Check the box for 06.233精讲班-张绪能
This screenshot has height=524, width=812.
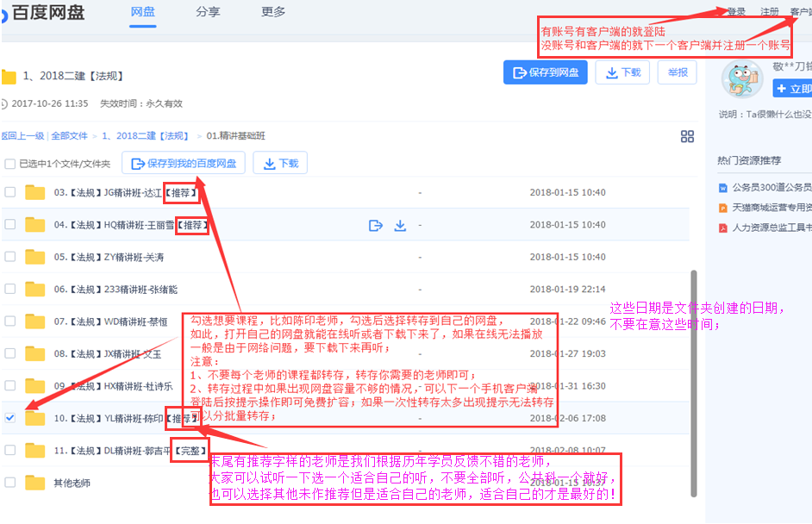pyautogui.click(x=9, y=289)
